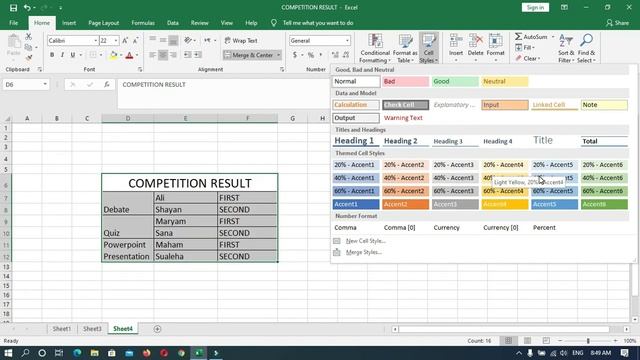Click New Cell Style option
This screenshot has width=640, height=360.
tap(360, 241)
